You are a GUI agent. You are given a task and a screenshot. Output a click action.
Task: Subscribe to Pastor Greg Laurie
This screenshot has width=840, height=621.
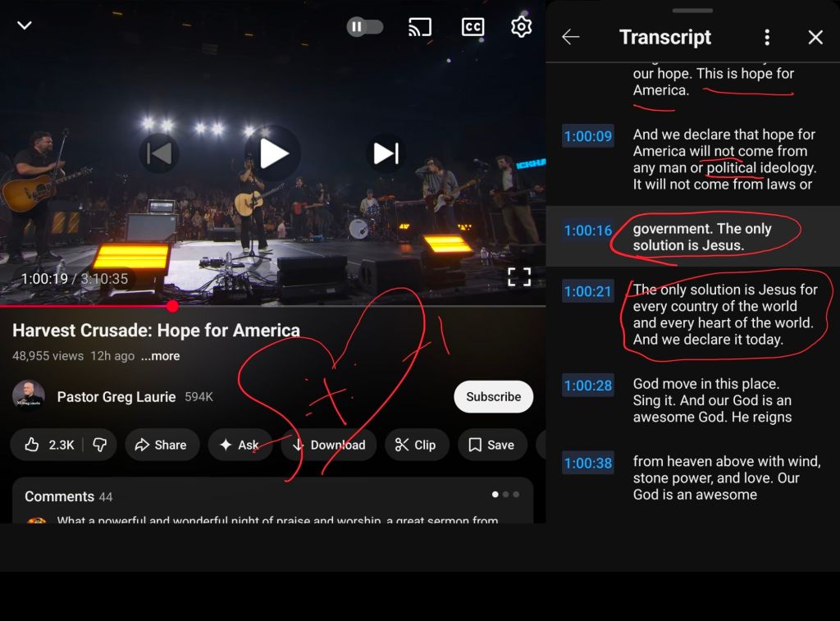(493, 396)
